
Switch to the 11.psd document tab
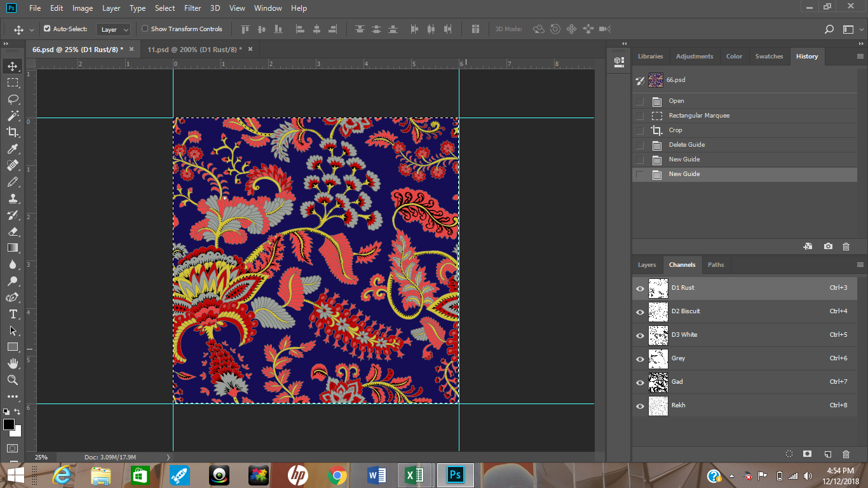194,50
